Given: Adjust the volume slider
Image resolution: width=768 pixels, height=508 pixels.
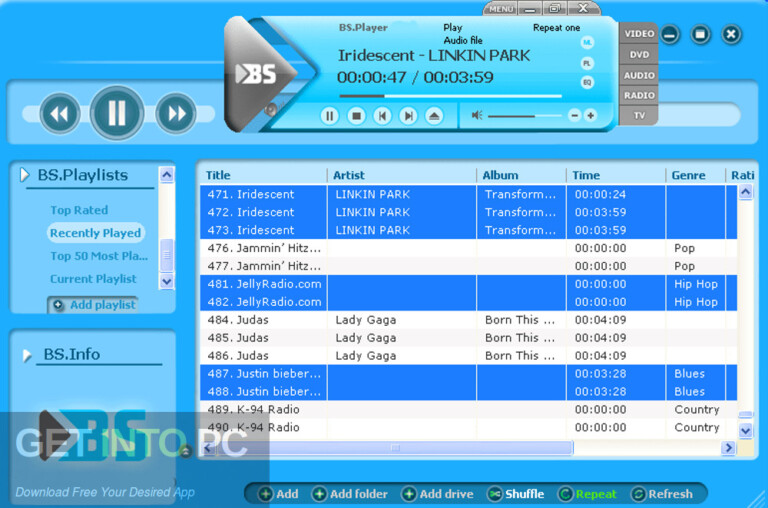Looking at the screenshot, I should pos(525,116).
